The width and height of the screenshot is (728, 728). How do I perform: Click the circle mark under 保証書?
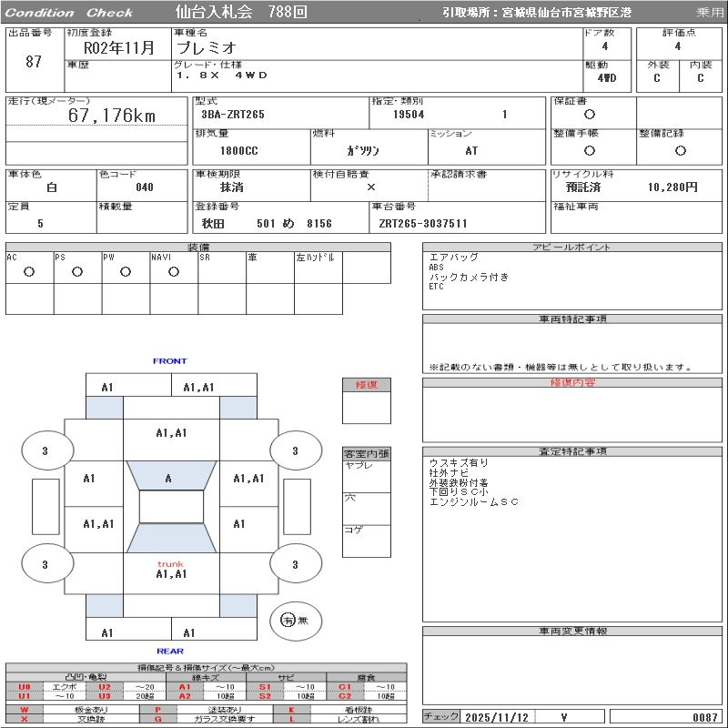coord(590,115)
